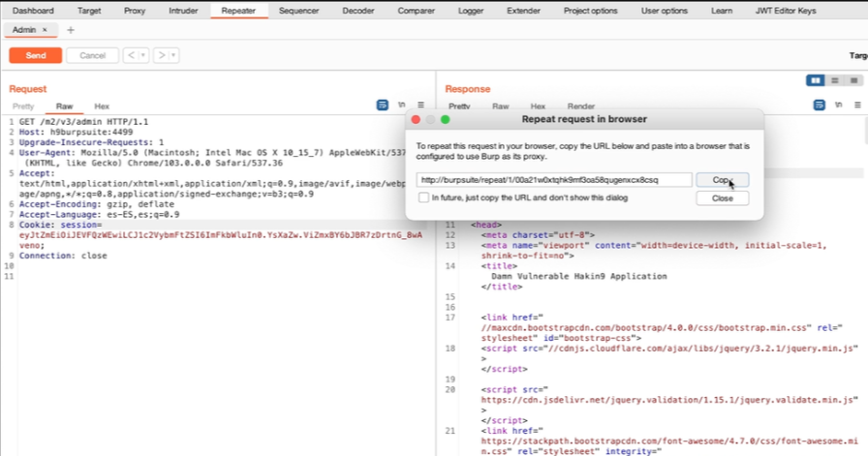Switch Response view to Pretty
The height and width of the screenshot is (456, 868).
[459, 106]
